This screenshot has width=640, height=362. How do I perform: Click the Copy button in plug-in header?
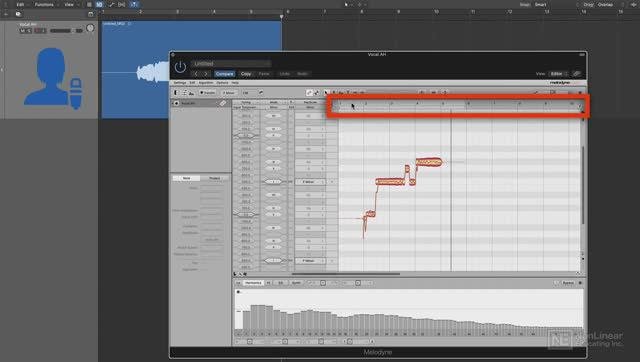(246, 74)
